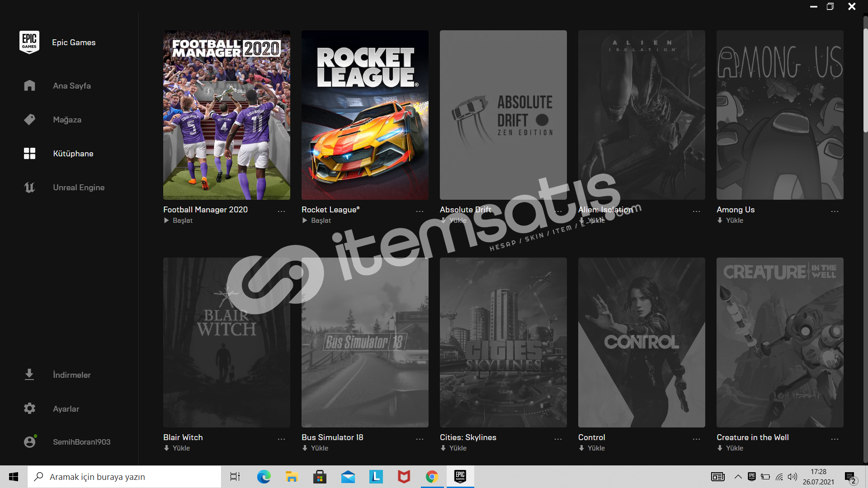Open McAfee from the taskbar

[x=404, y=477]
